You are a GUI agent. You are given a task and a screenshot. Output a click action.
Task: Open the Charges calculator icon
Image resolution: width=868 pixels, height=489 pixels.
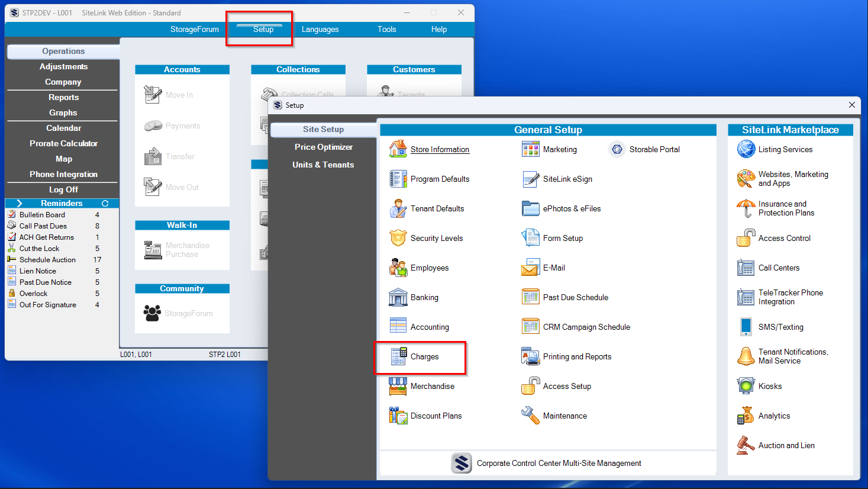tap(398, 356)
